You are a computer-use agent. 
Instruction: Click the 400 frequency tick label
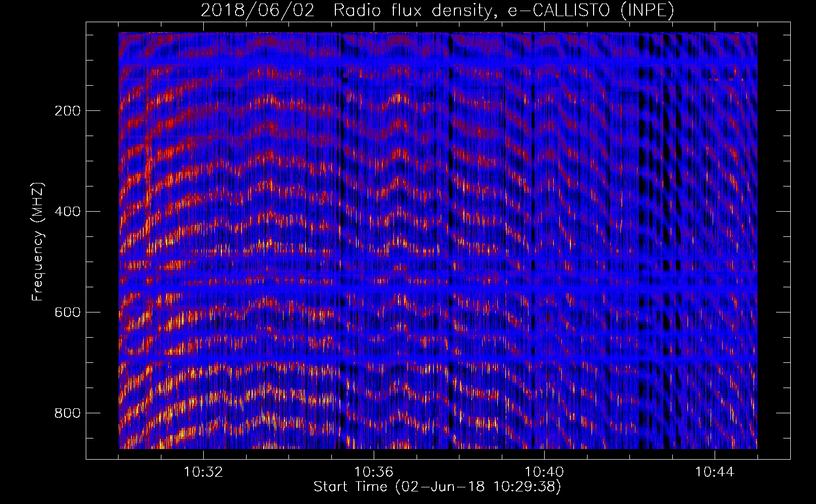pos(68,212)
